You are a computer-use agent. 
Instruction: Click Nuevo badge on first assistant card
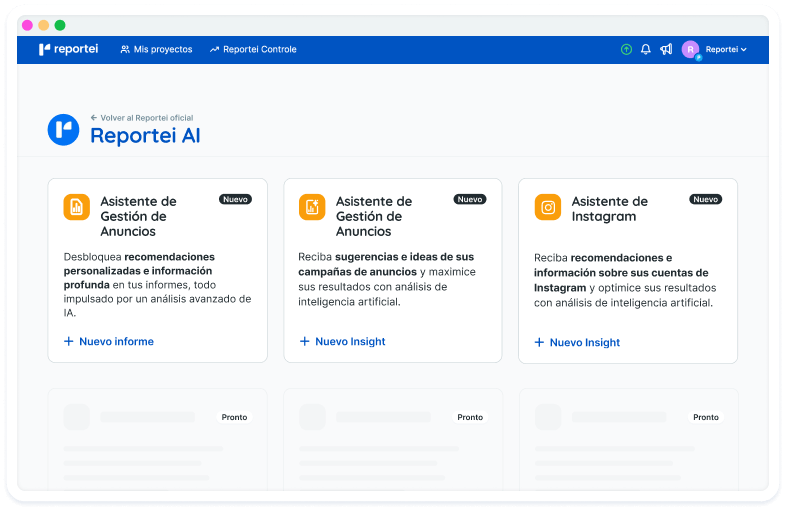235,199
